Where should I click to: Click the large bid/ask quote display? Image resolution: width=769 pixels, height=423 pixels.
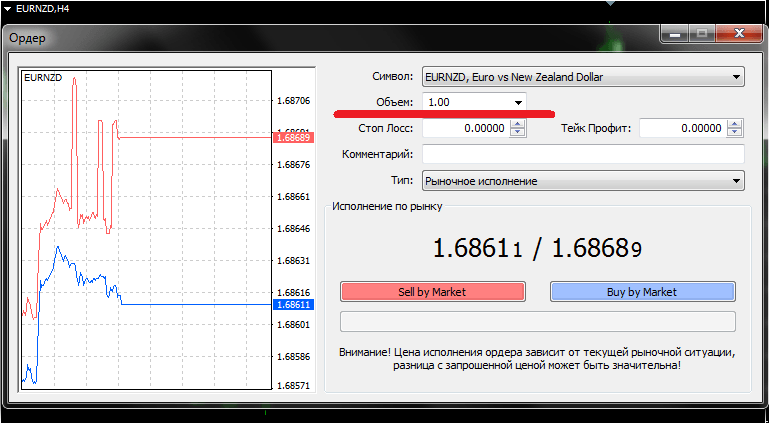click(538, 247)
